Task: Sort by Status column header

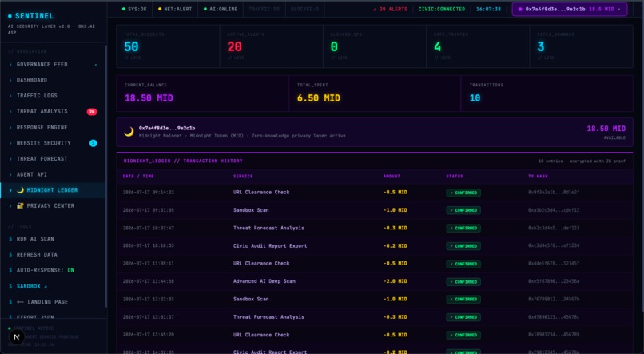Action: 455,176
